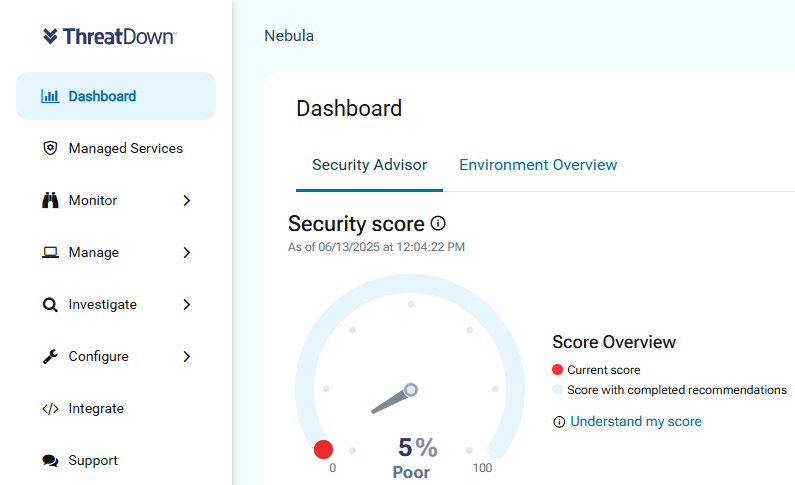Click the Support chat bubbles icon

tap(50, 461)
